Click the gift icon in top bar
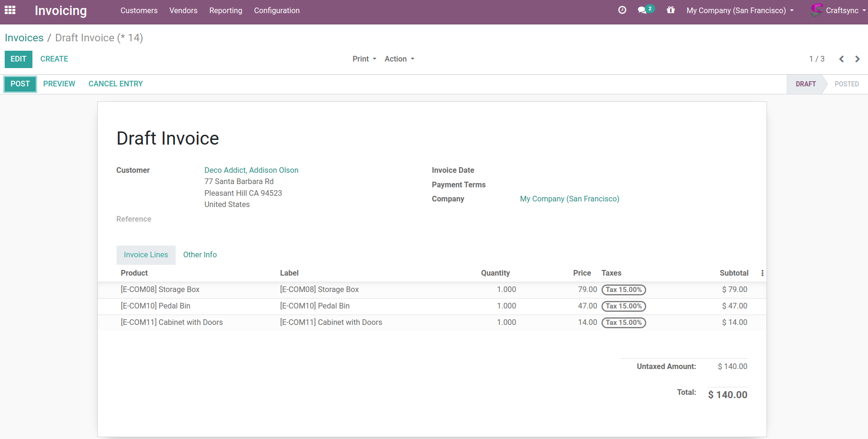The image size is (868, 439). click(671, 10)
